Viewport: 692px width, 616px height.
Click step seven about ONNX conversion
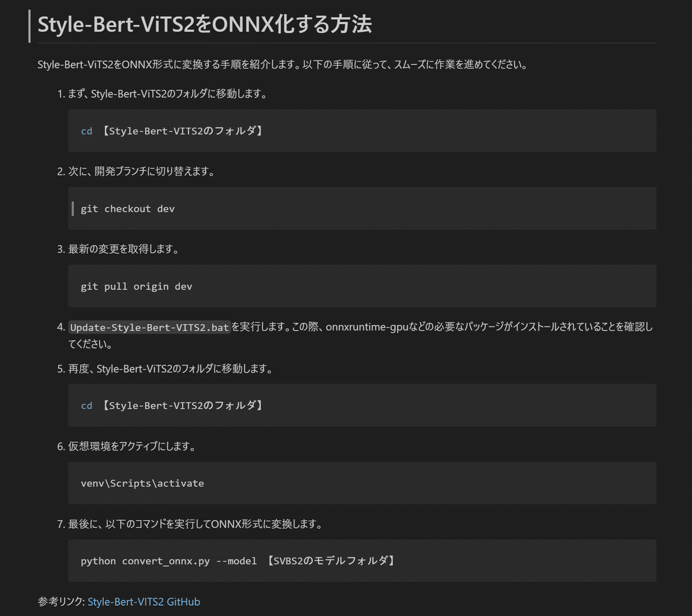click(x=190, y=524)
